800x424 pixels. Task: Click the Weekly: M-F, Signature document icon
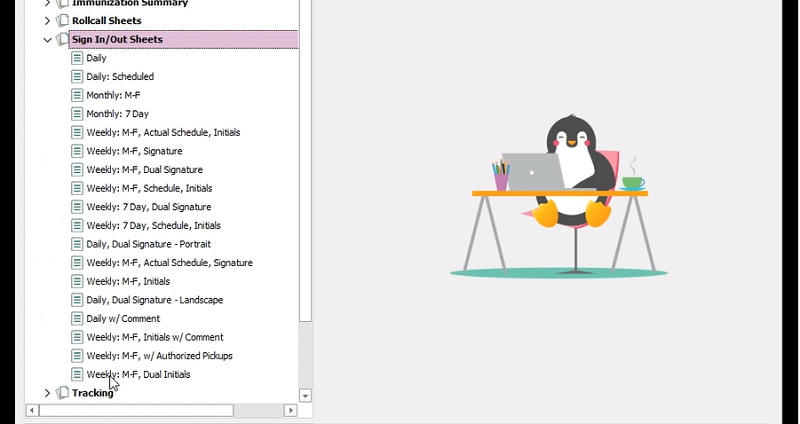click(x=77, y=151)
